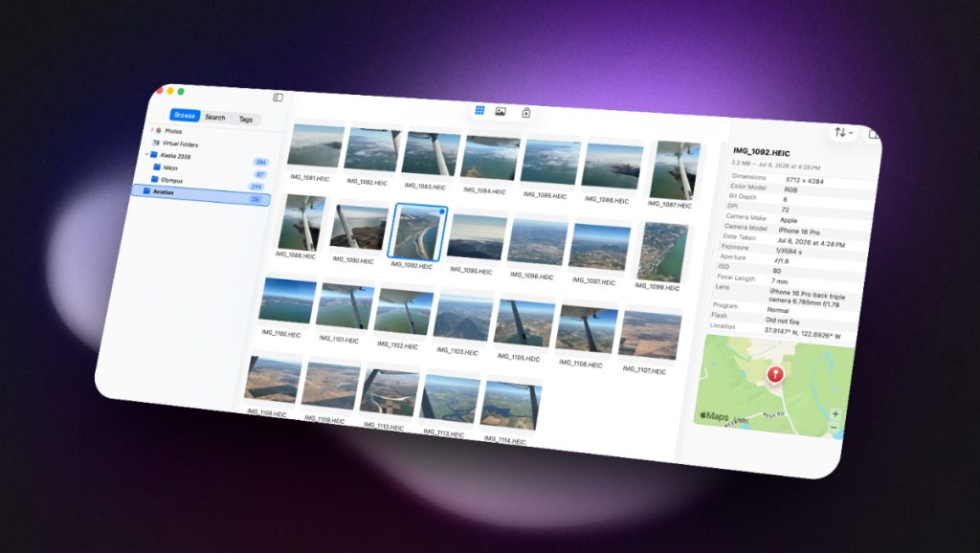
Task: Open the sort order menu
Action: 843,132
